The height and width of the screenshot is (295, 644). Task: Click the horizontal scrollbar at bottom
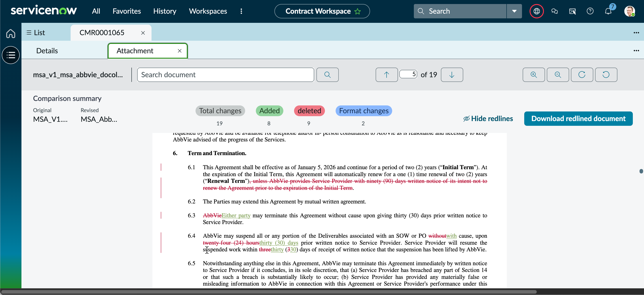(x=269, y=292)
